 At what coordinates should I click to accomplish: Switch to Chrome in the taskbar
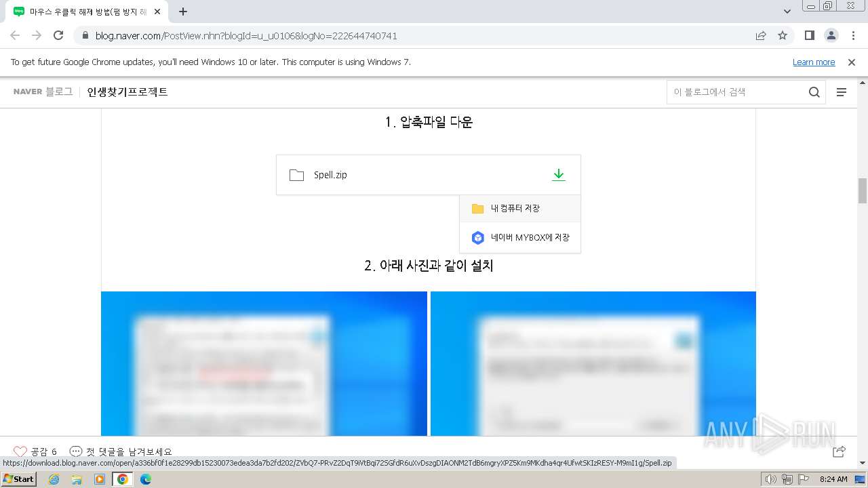pos(122,479)
